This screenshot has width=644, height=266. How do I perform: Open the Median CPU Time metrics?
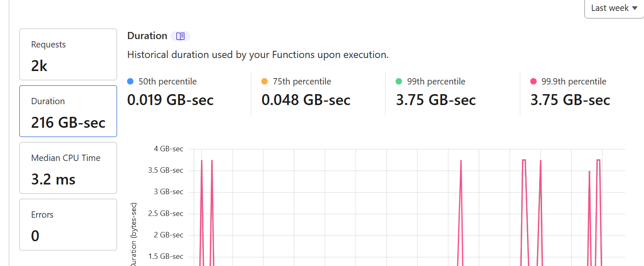tap(68, 168)
